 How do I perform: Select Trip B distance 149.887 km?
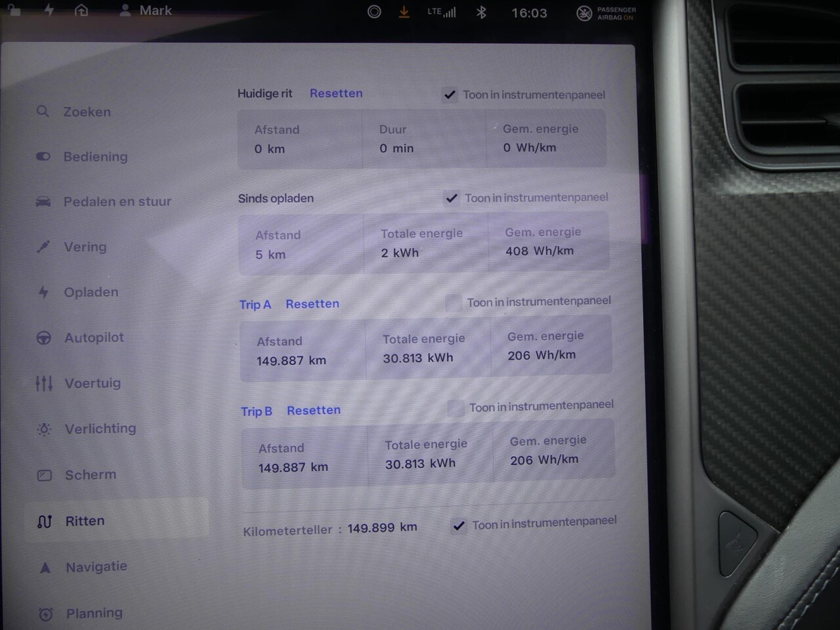point(293,467)
